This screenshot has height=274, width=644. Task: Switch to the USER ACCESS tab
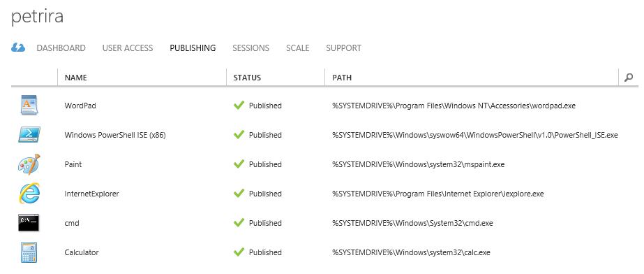128,48
